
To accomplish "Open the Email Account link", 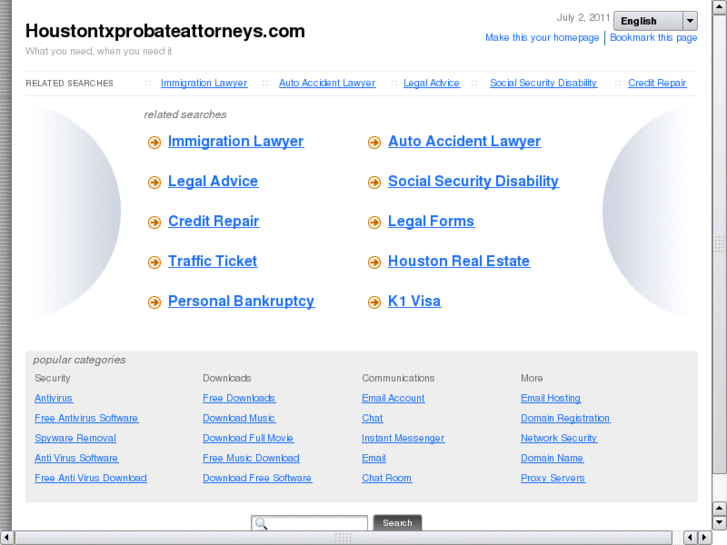I will pos(393,398).
